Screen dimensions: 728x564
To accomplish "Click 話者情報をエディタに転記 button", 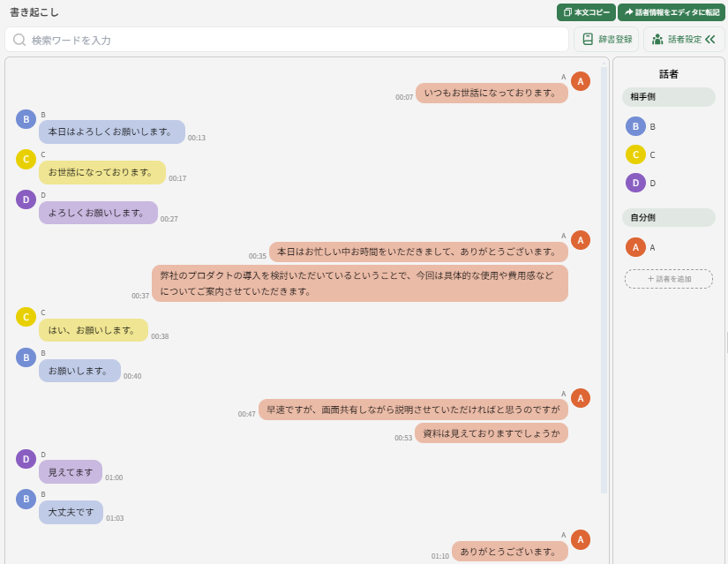I will click(672, 12).
